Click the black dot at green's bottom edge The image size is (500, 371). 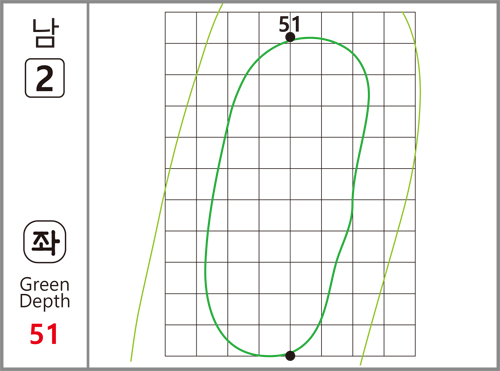290,356
